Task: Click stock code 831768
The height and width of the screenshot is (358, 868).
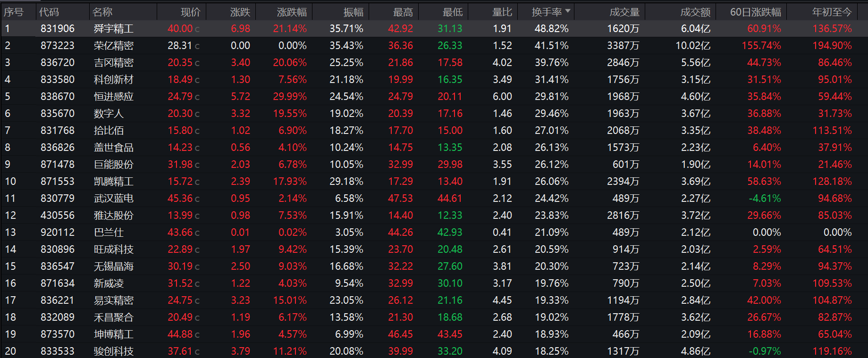Action: (x=58, y=131)
